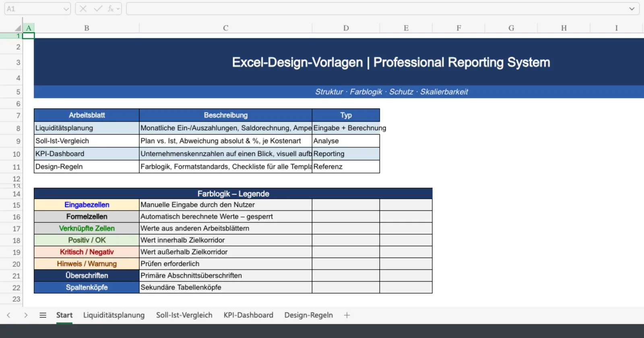This screenshot has width=644, height=338.
Task: Click the 'Farblogik – Legende' header
Action: (233, 194)
